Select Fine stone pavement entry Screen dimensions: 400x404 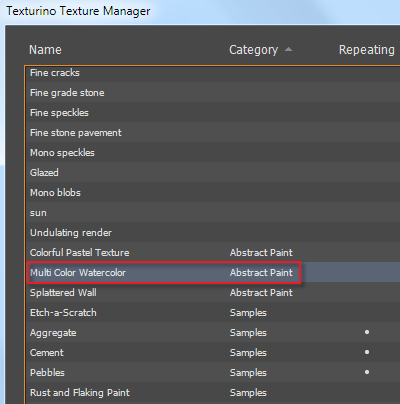(213, 132)
